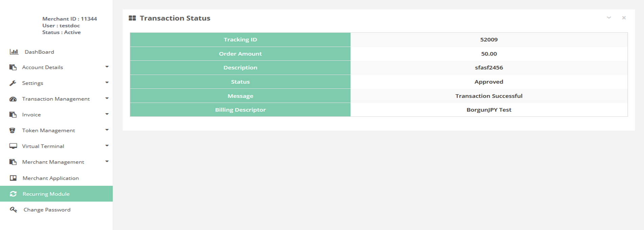Select the Tracking ID value 52009
644x230 pixels.
[489, 40]
